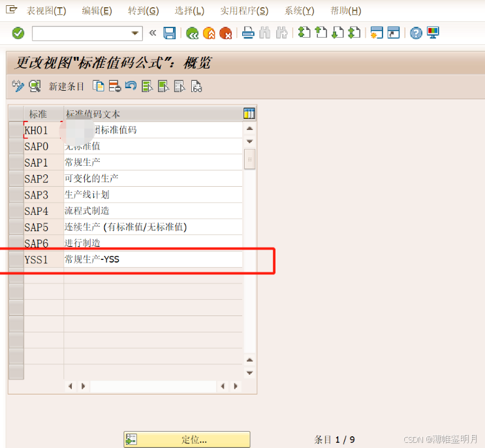Open the 选择(L) menu
Image resolution: width=485 pixels, height=448 pixels.
click(x=189, y=11)
